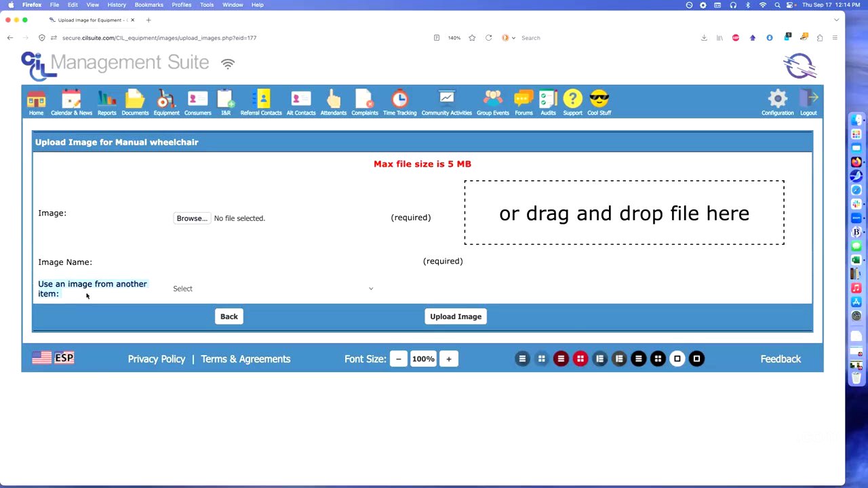Click the Back button

pos(229,317)
